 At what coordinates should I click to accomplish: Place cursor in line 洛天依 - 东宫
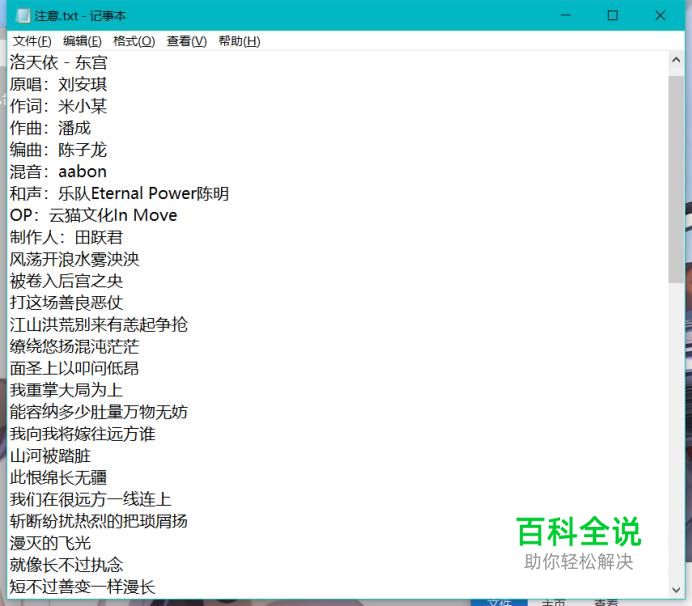pos(58,63)
